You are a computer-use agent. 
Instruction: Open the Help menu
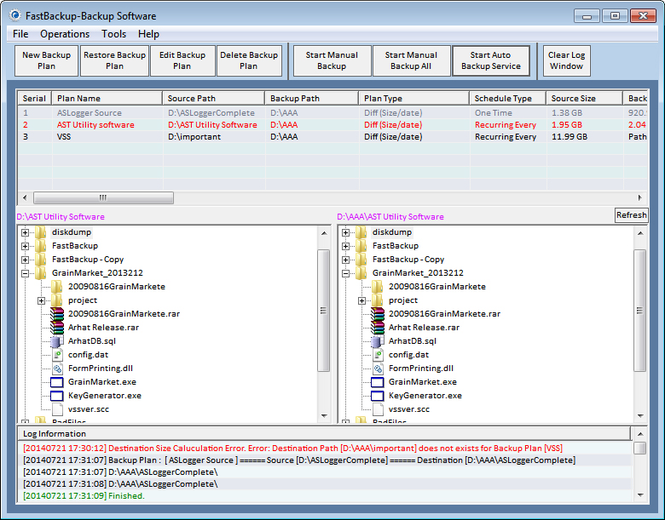point(148,34)
